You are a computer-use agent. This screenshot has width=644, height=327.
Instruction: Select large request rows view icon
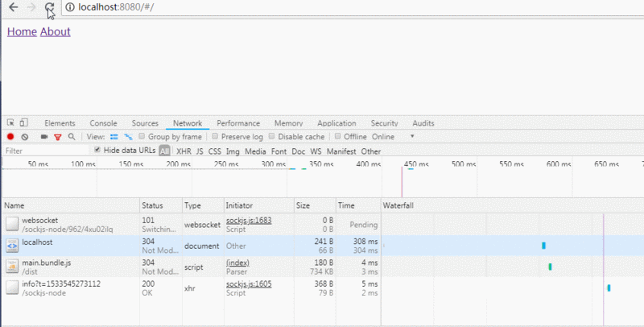[114, 137]
